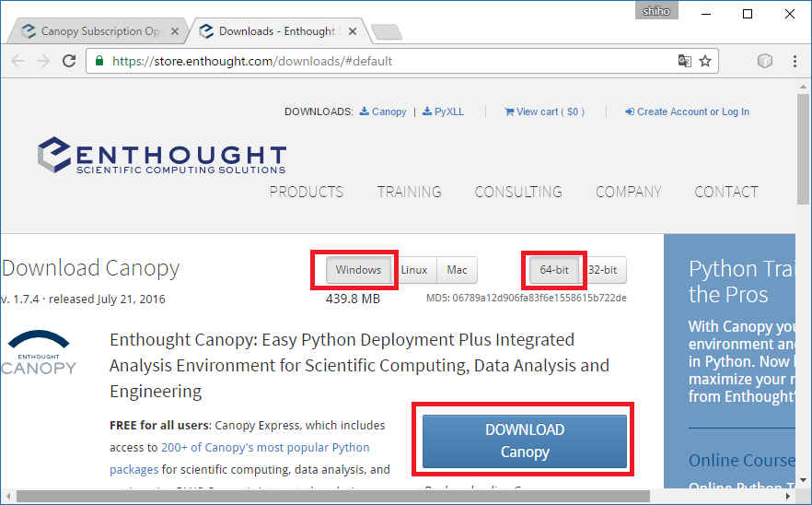This screenshot has width=812, height=505.
Task: Click the MD5 checksum text
Action: 527,299
